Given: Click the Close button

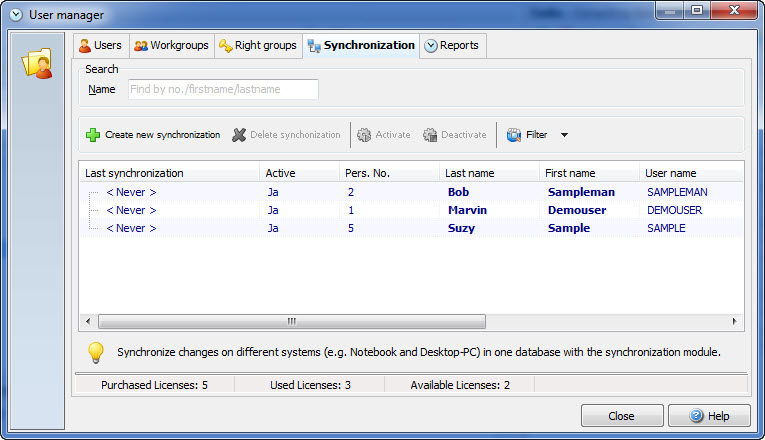Looking at the screenshot, I should (622, 416).
